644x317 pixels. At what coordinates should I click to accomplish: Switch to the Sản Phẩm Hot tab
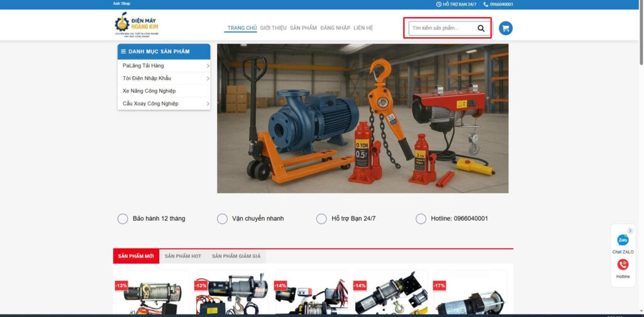click(x=183, y=257)
